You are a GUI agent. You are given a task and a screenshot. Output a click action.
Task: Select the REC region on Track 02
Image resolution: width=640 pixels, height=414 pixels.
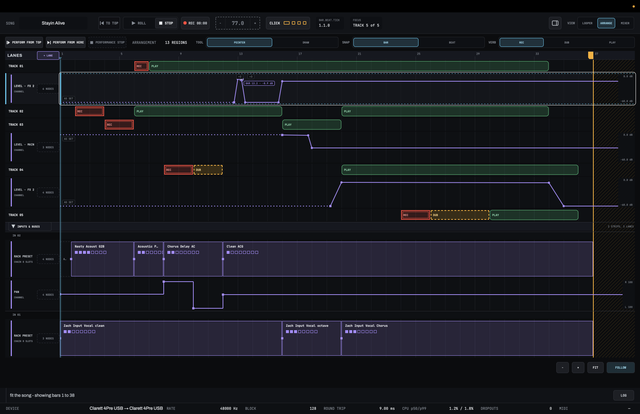pos(89,111)
